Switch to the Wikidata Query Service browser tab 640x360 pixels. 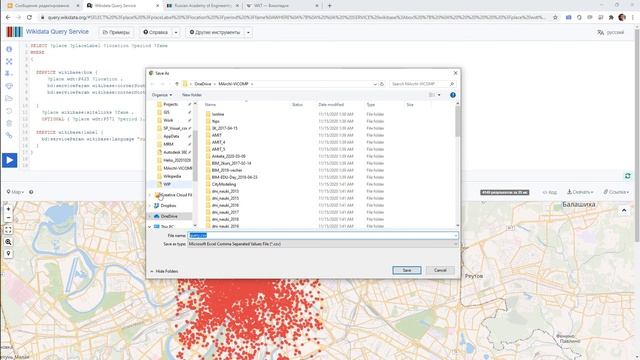pyautogui.click(x=123, y=6)
